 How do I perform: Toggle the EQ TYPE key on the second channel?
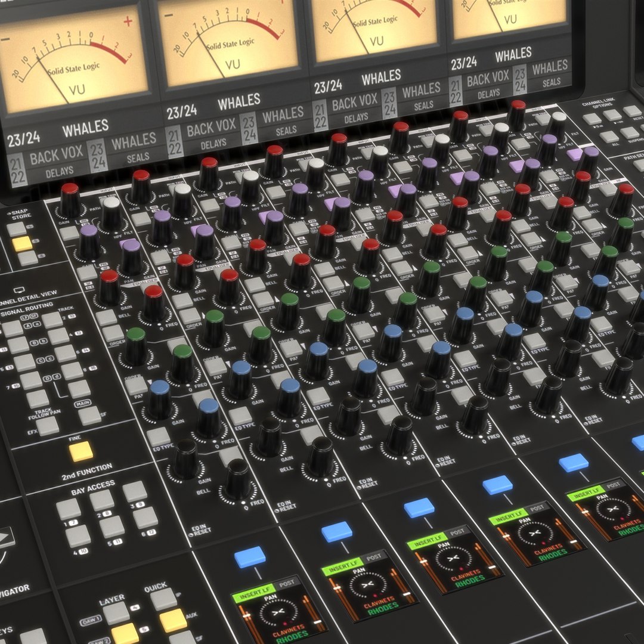coord(240,416)
